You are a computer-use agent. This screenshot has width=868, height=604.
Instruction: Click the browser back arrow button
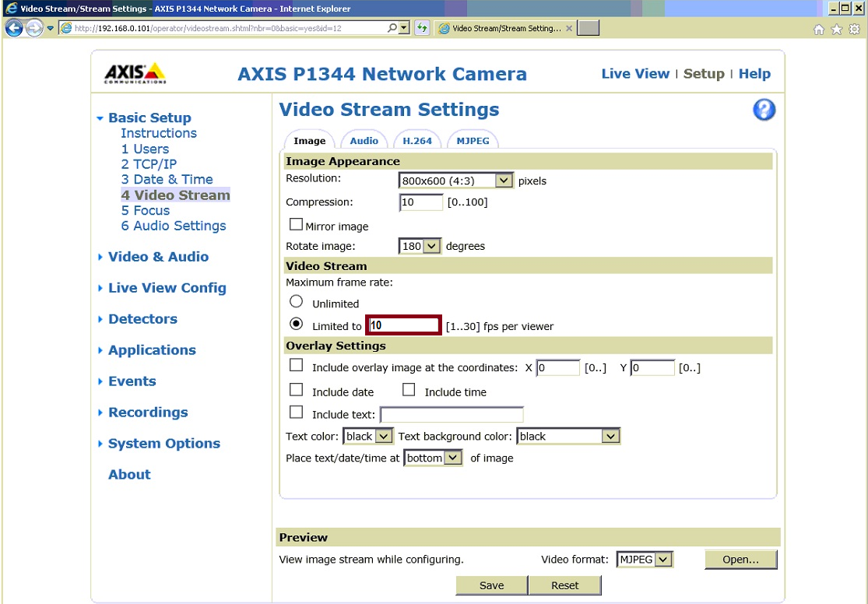point(14,28)
